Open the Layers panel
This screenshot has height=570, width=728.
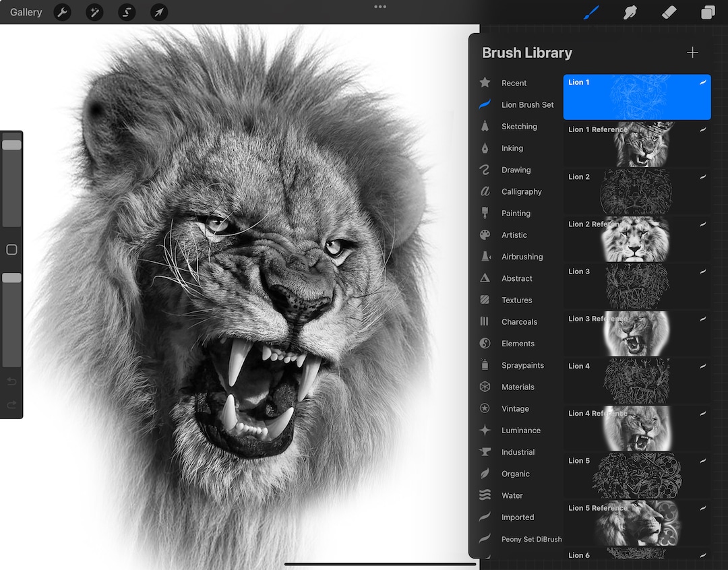pos(708,12)
